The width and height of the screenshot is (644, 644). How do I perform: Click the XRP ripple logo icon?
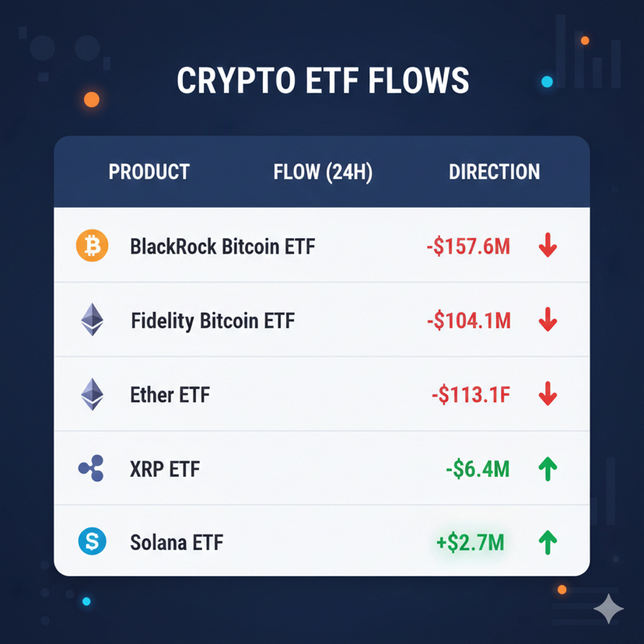[x=91, y=468]
